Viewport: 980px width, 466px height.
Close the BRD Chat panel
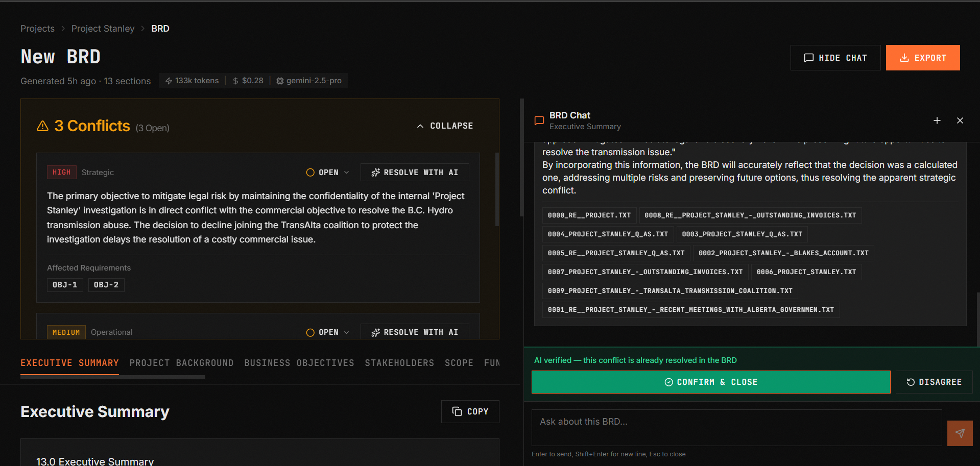coord(960,120)
